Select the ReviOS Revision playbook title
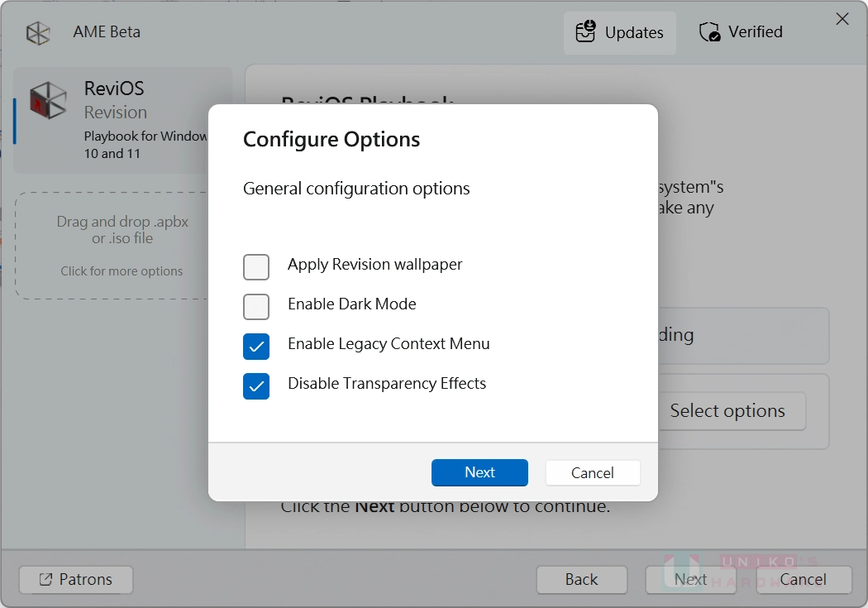 pyautogui.click(x=114, y=89)
